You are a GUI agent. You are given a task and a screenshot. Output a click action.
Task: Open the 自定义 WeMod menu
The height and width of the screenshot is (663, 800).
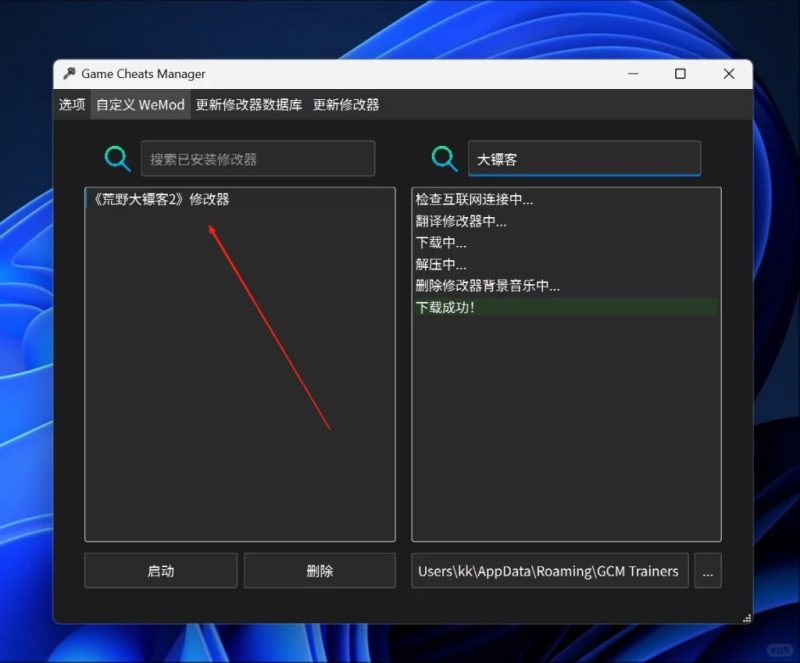(x=139, y=104)
